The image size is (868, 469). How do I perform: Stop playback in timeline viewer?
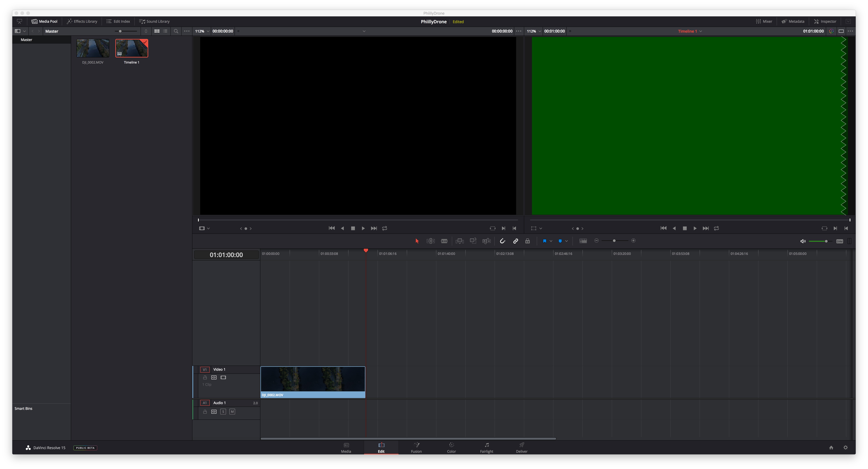(685, 228)
